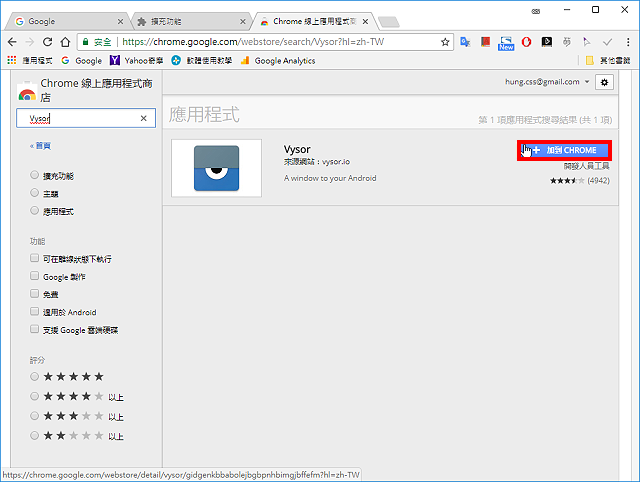Bookmark this page with star icon

(445, 42)
